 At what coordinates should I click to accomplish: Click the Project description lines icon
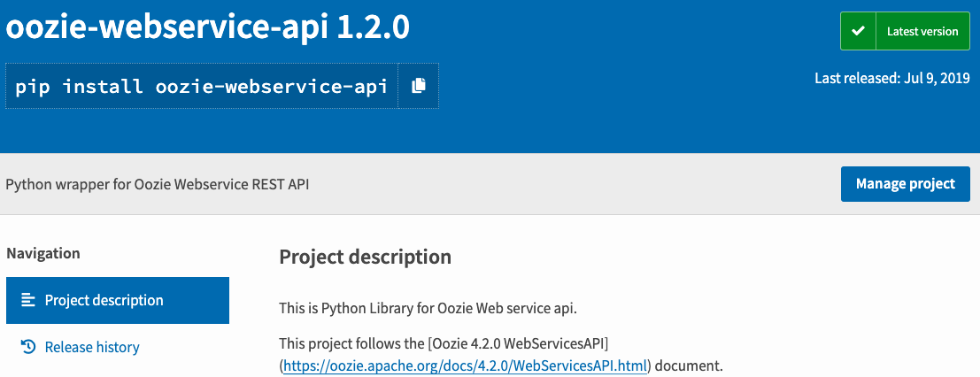tap(28, 300)
